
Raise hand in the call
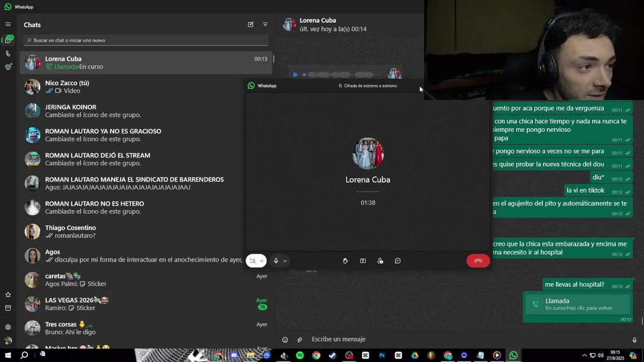pos(345,260)
